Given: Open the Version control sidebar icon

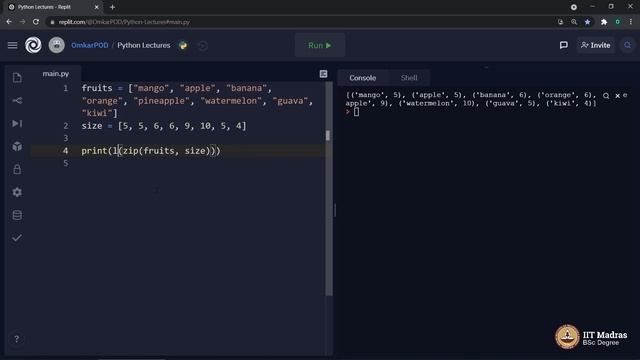Looking at the screenshot, I should [x=17, y=100].
